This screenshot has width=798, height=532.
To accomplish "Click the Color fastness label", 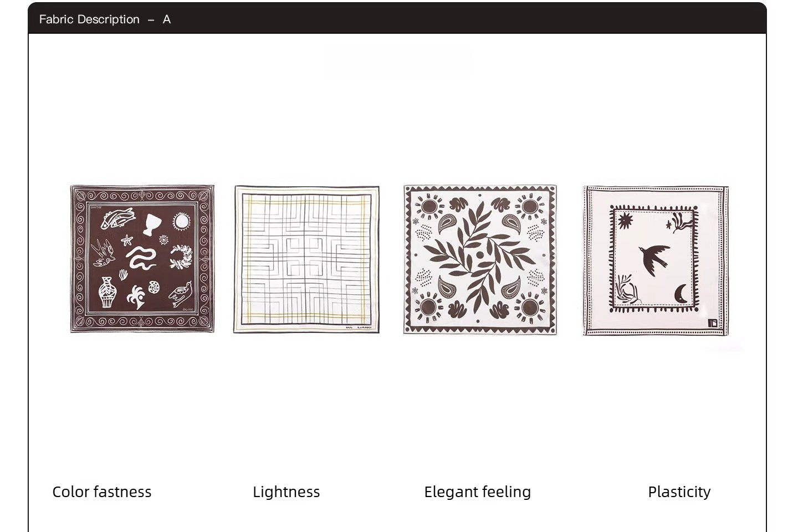I will click(102, 492).
